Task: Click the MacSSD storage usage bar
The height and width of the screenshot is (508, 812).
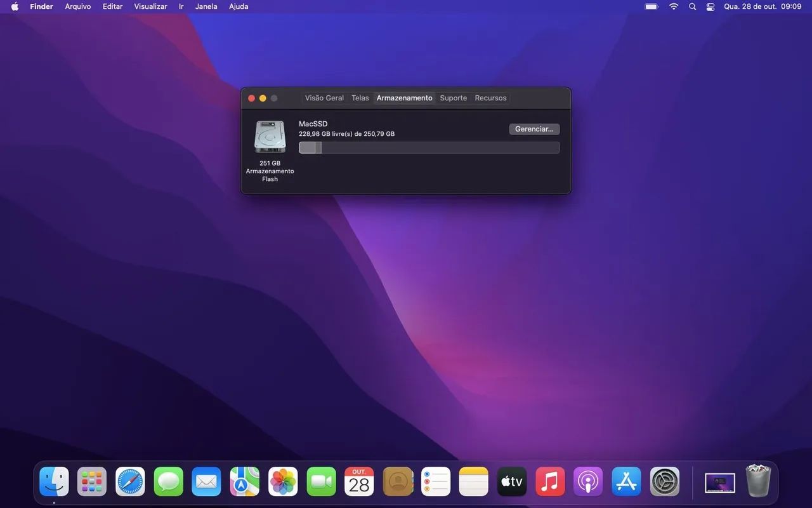Action: (429, 148)
